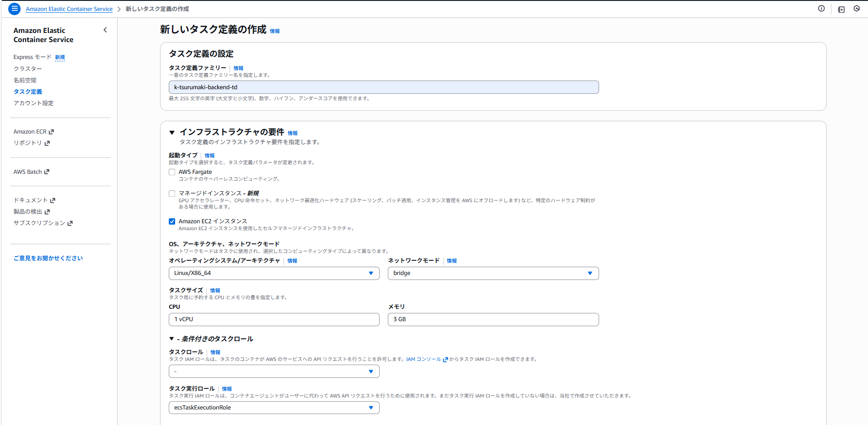Open アカウント設定 in the sidebar
This screenshot has height=425, width=868.
click(x=33, y=103)
